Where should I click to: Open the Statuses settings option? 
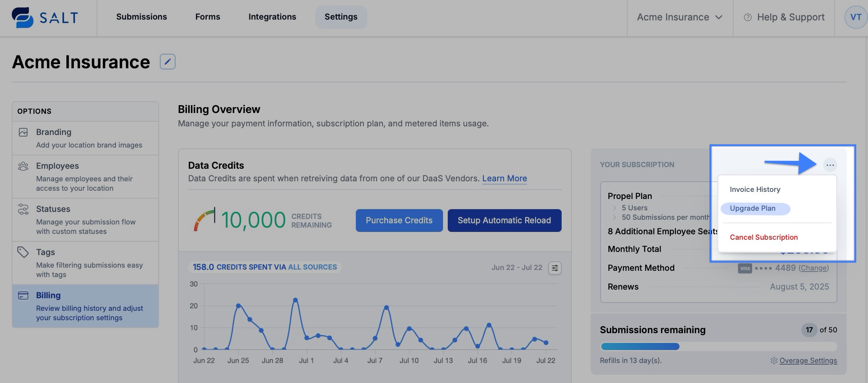point(86,220)
